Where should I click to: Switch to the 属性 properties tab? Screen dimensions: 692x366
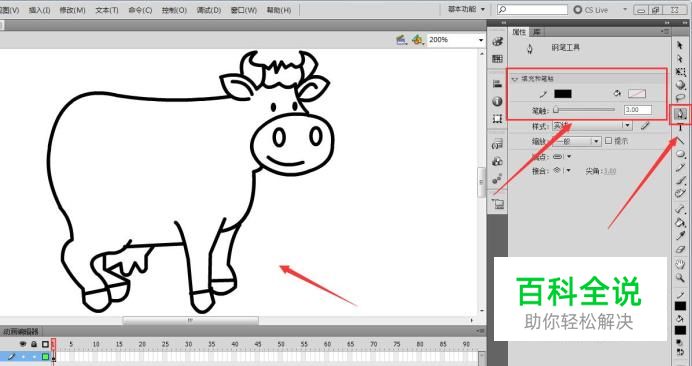click(x=519, y=32)
